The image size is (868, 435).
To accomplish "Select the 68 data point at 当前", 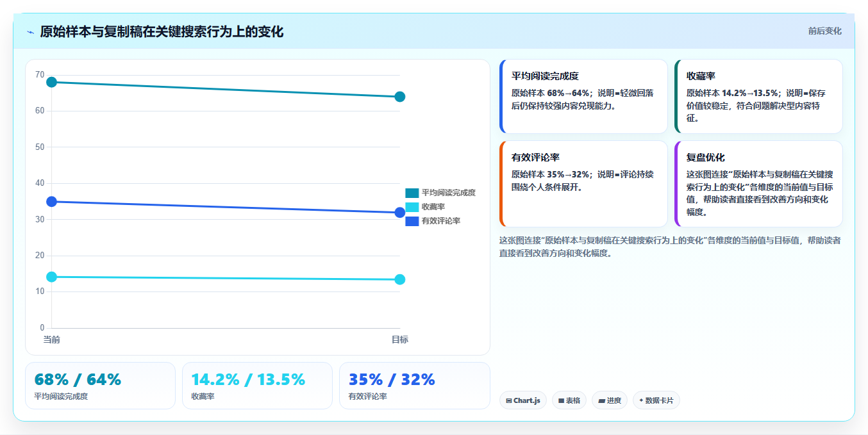I will (52, 82).
